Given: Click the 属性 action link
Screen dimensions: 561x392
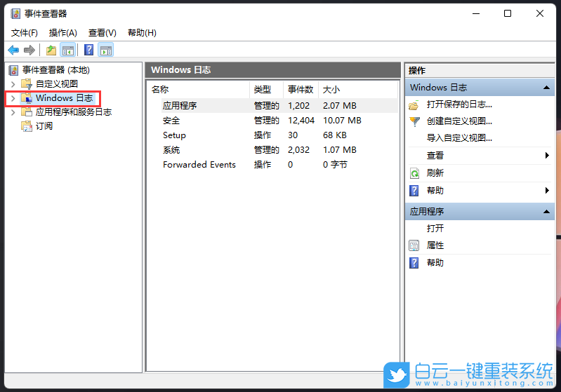Looking at the screenshot, I should click(435, 245).
